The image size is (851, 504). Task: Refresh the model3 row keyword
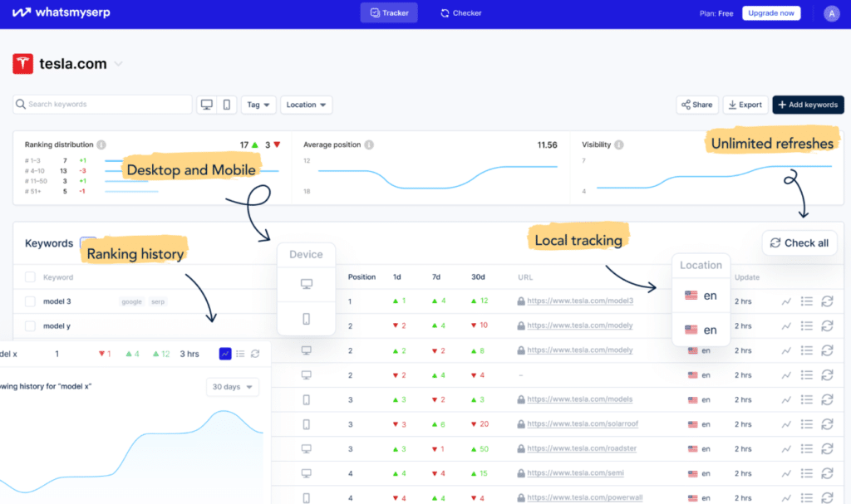[x=827, y=301]
